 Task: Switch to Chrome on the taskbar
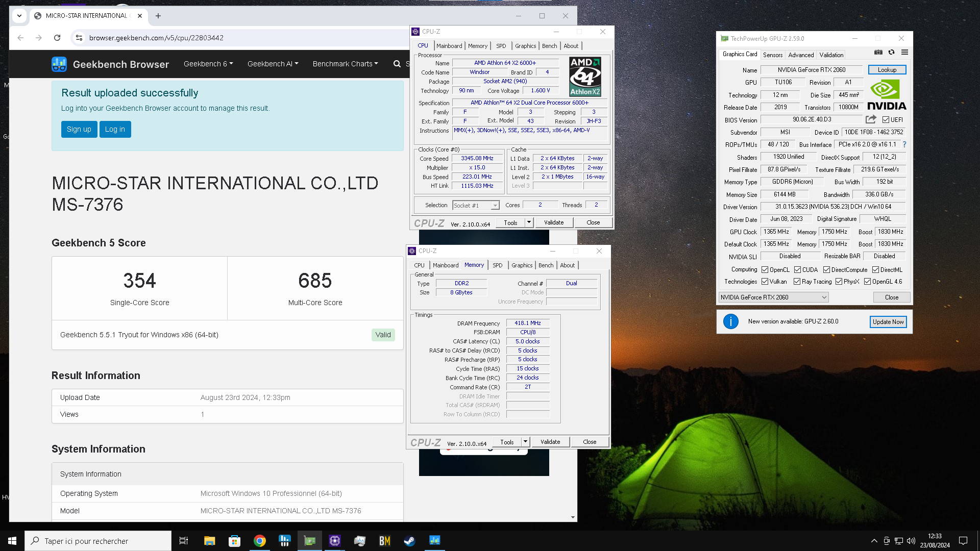tap(259, 541)
